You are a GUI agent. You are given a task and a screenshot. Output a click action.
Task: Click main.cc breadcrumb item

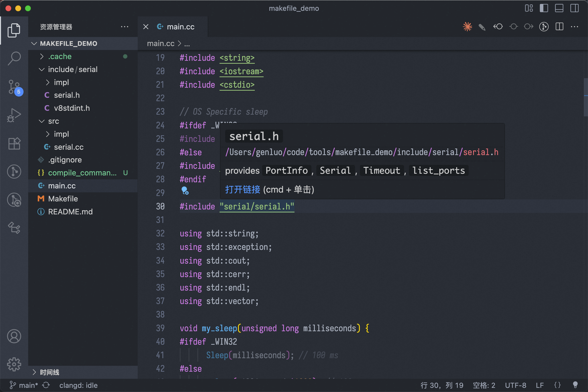[160, 44]
